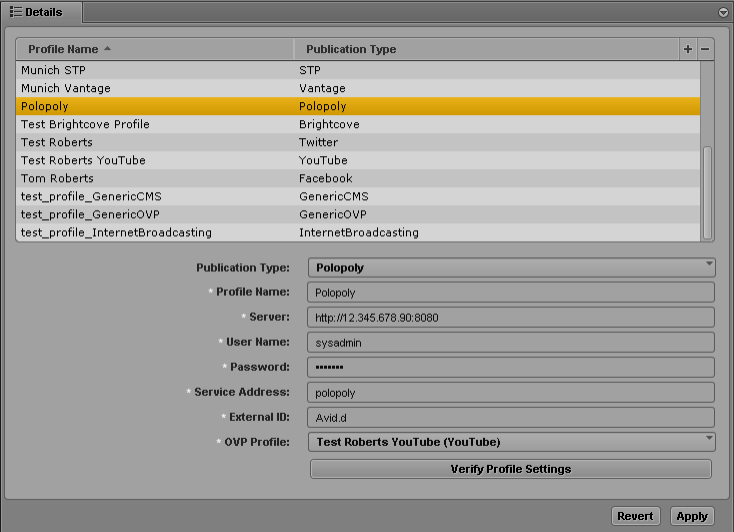The height and width of the screenshot is (532, 734).
Task: Select the Munich Vantage profile row
Action: point(358,88)
